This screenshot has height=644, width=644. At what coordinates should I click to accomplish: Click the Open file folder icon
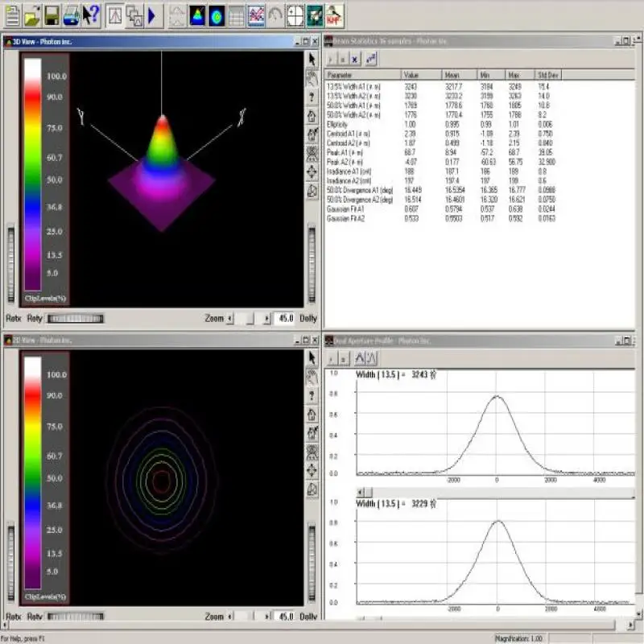(32, 14)
